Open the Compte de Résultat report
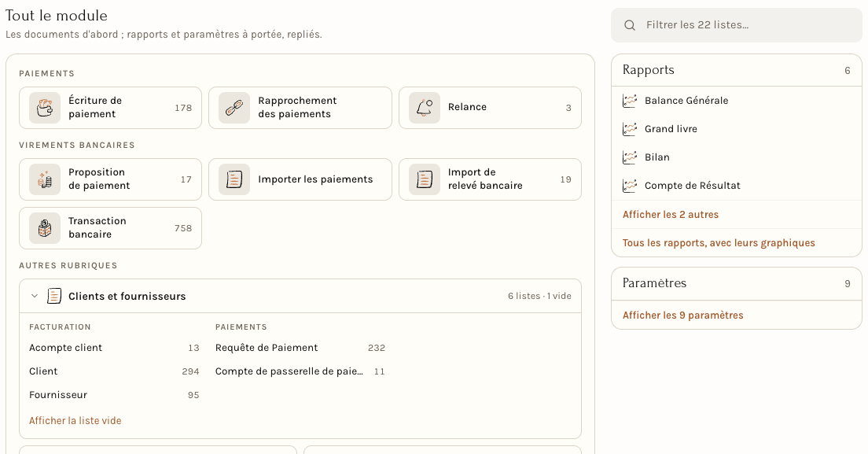This screenshot has width=868, height=454. point(736,186)
